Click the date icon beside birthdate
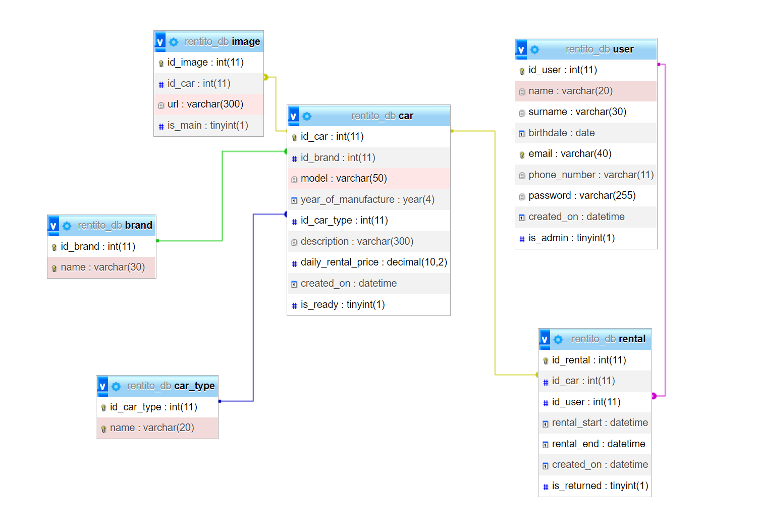This screenshot has width=759, height=532. pos(522,134)
